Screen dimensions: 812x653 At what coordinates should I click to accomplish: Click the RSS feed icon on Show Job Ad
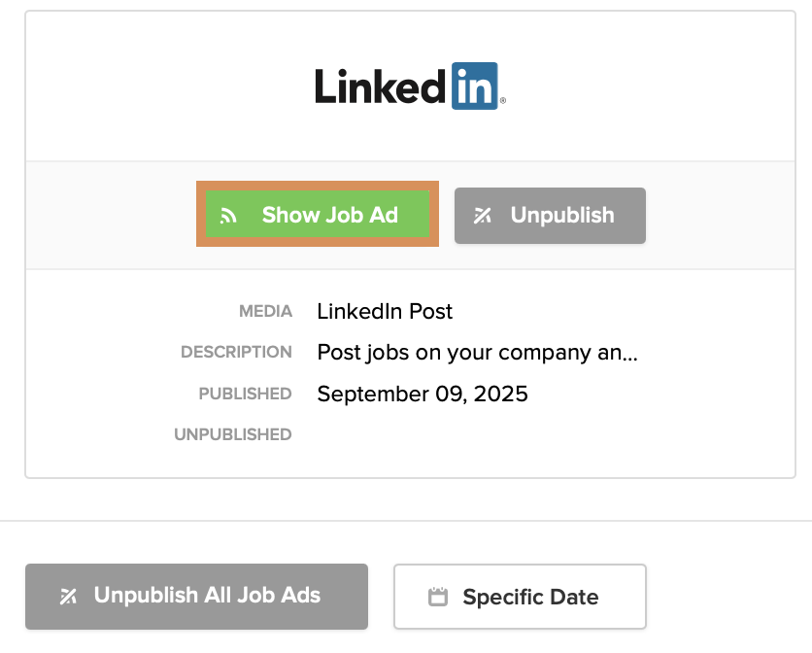229,216
